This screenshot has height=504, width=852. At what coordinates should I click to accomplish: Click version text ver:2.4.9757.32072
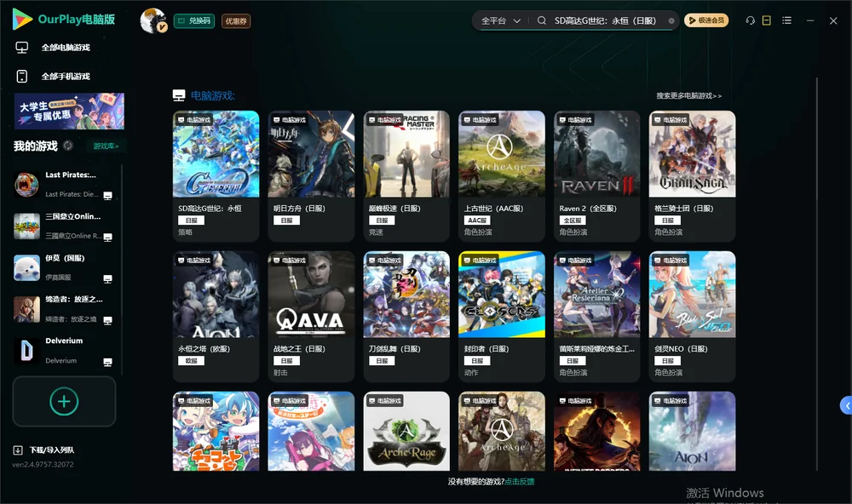43,465
